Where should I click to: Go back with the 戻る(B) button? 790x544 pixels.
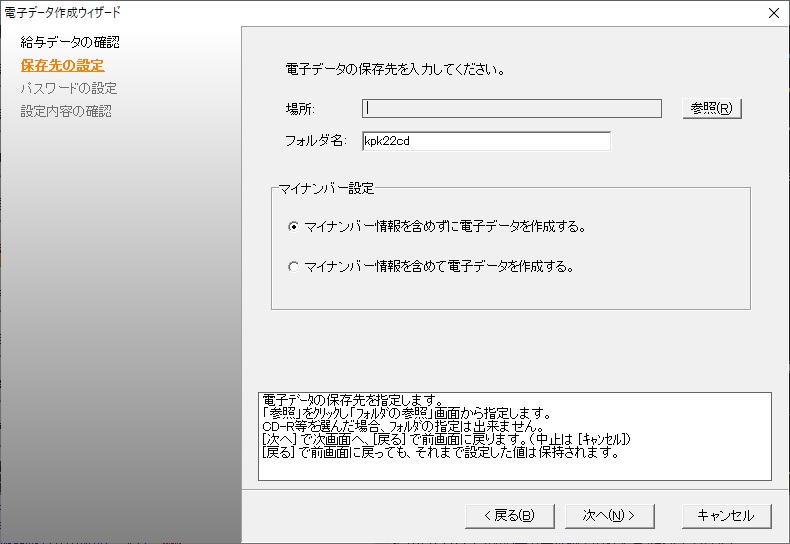pos(509,516)
